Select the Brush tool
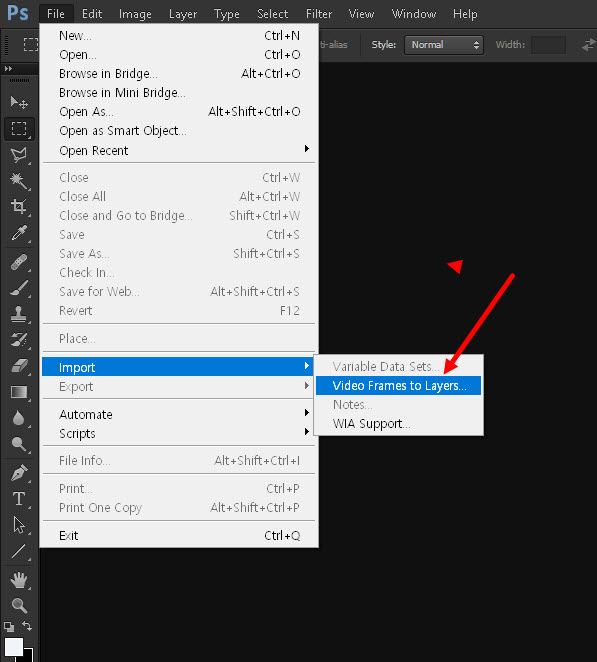 (19, 288)
